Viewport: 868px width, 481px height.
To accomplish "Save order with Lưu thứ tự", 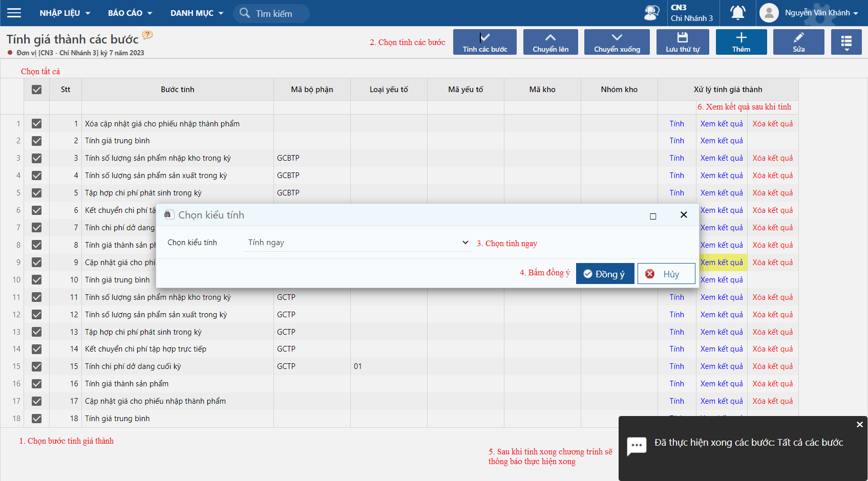I will [683, 42].
